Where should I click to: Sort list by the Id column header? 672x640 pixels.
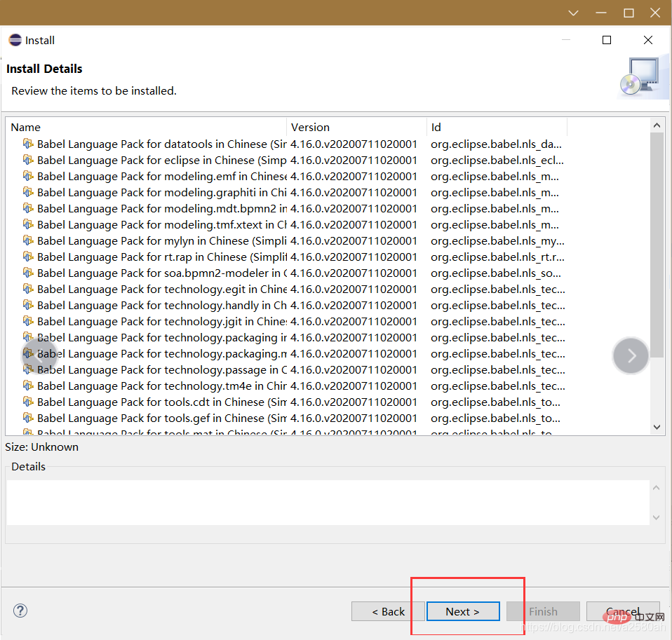tap(497, 128)
